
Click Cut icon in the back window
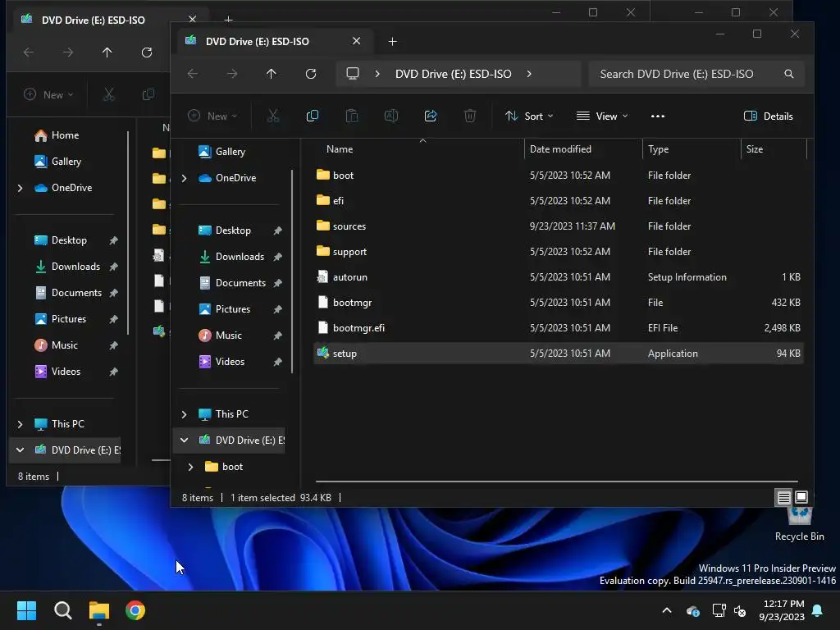pos(109,95)
